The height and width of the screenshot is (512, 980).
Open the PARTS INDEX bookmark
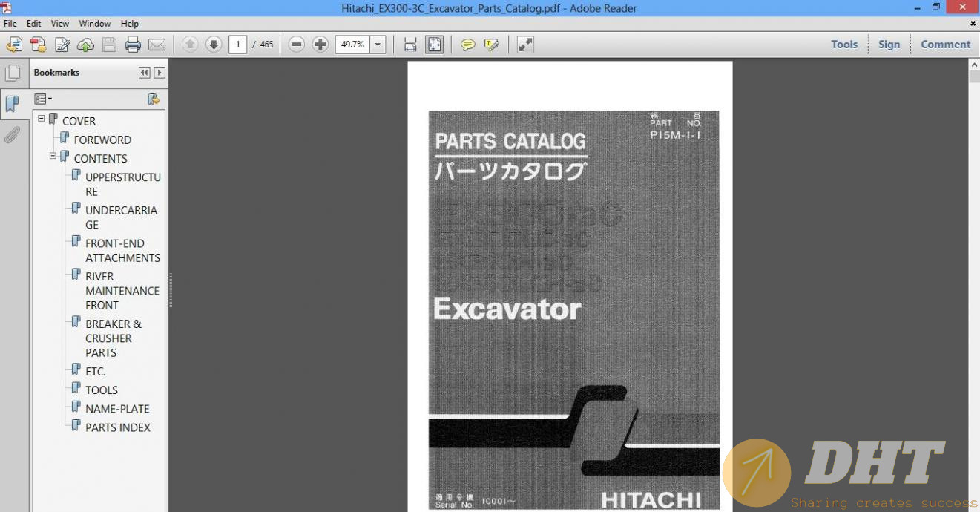point(118,427)
